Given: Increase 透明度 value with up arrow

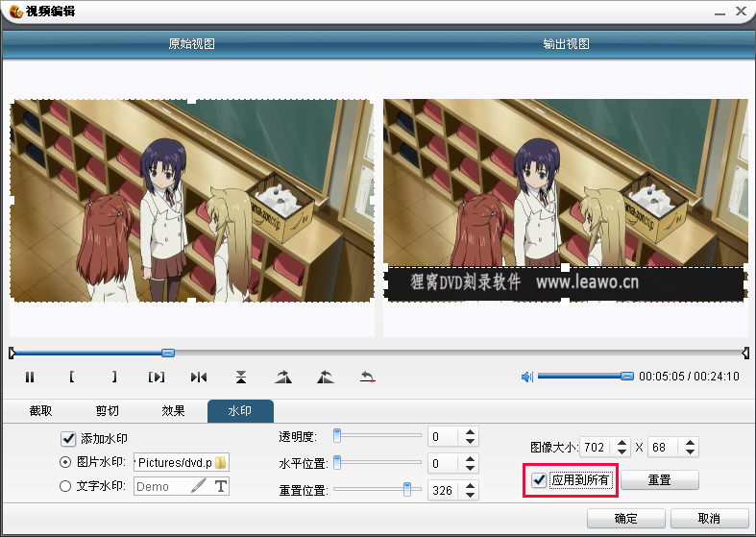Looking at the screenshot, I should point(470,432).
